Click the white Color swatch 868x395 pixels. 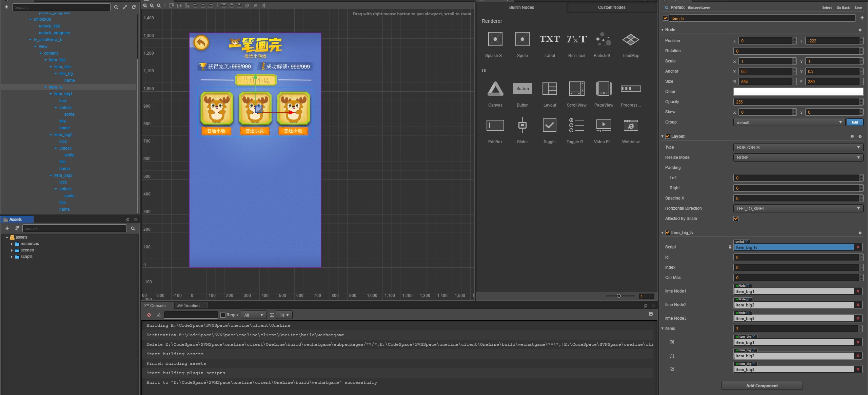tap(798, 91)
